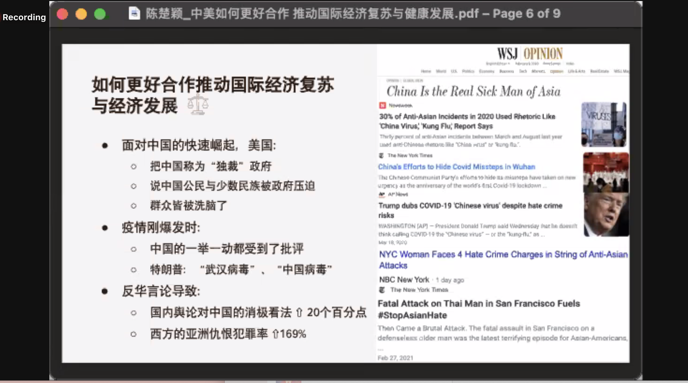The height and width of the screenshot is (383, 688).
Task: Click the green zoom window button
Action: click(100, 14)
